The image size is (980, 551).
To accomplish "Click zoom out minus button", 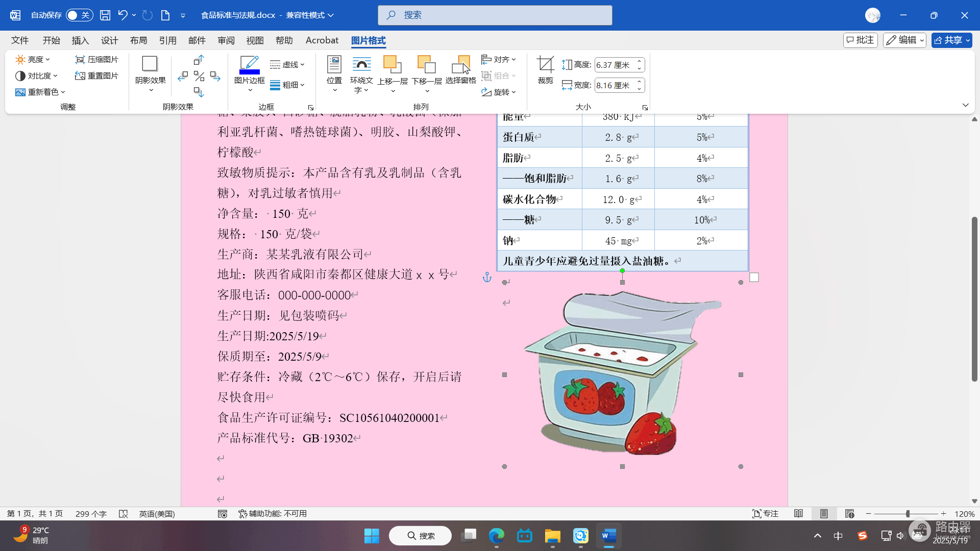I will coord(869,514).
